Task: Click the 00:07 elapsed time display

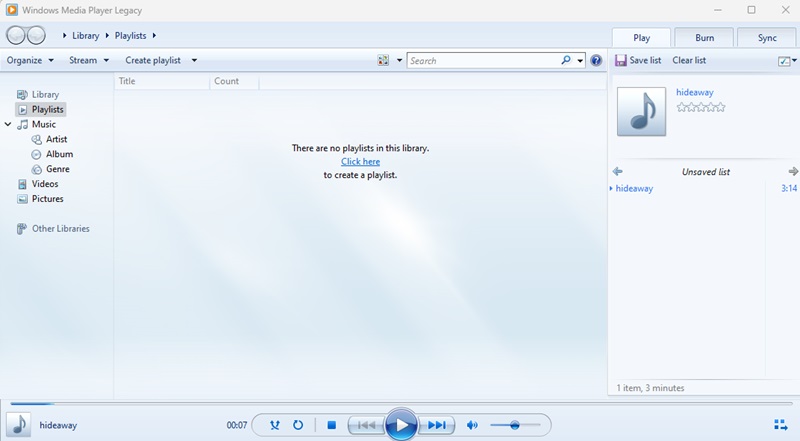Action: tap(237, 425)
